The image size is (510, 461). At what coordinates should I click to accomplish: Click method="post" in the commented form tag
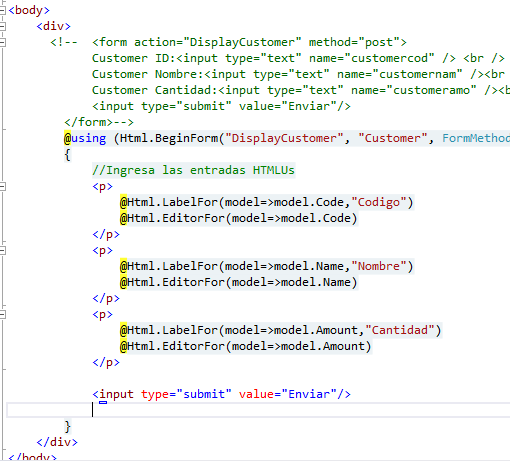pos(354,42)
